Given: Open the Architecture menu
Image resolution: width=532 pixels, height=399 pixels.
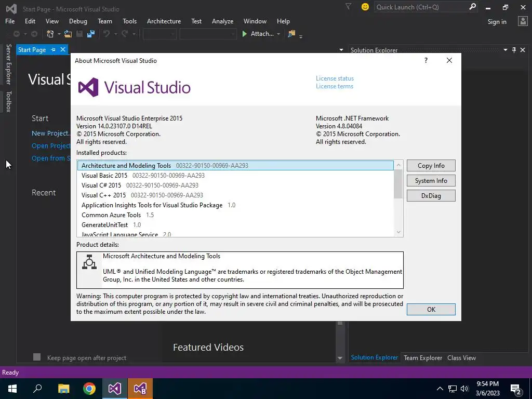Looking at the screenshot, I should click(164, 21).
